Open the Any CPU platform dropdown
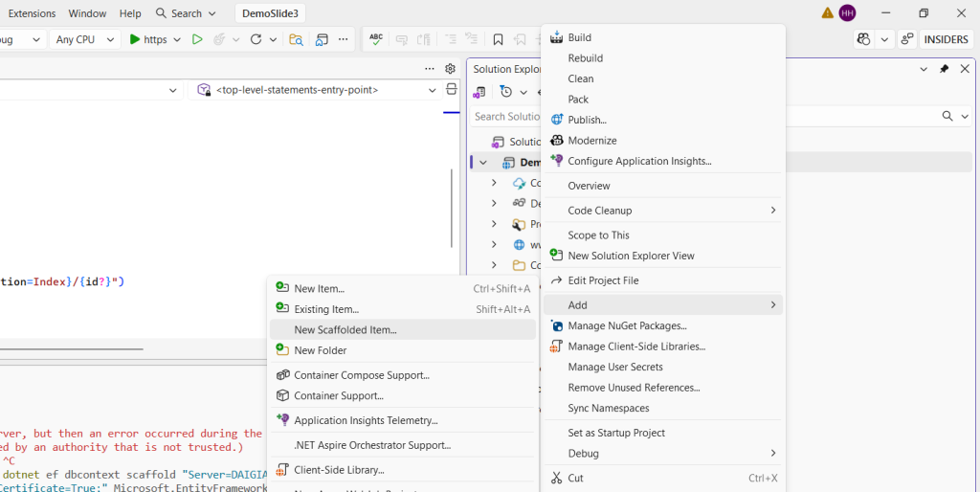 (x=84, y=40)
